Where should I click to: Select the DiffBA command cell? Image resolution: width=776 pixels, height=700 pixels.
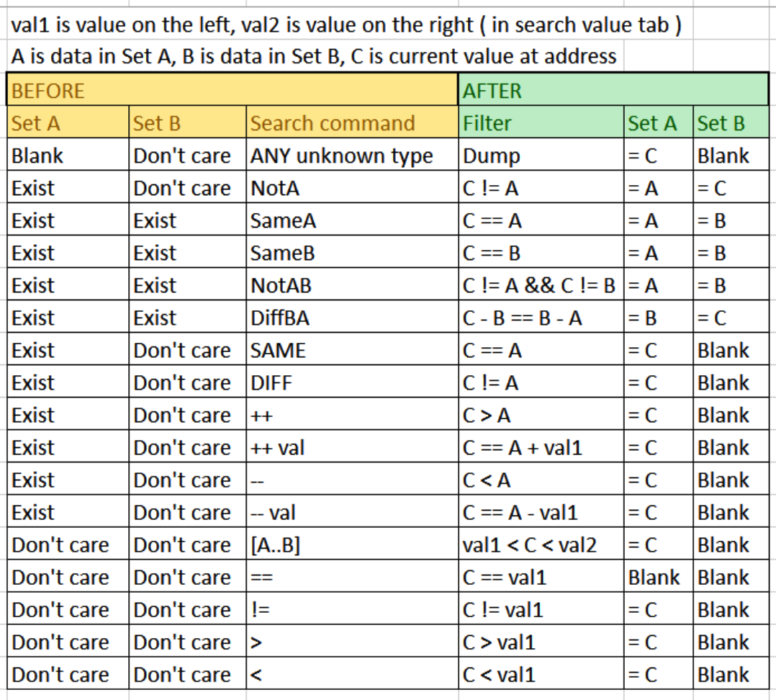click(352, 317)
